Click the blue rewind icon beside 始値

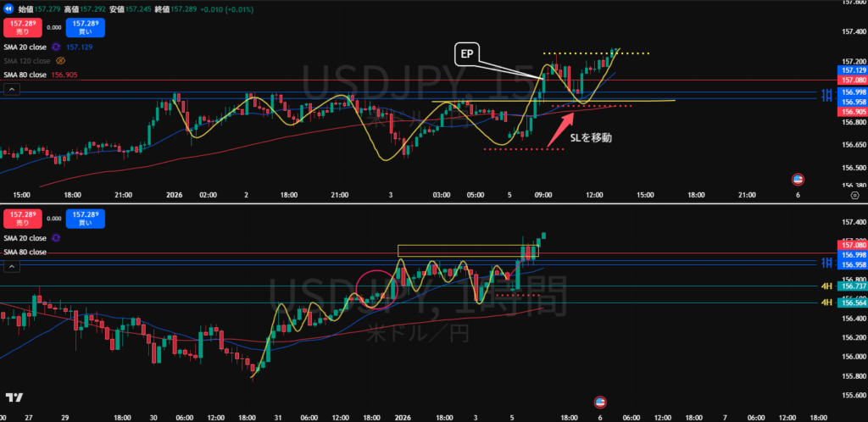pos(8,8)
